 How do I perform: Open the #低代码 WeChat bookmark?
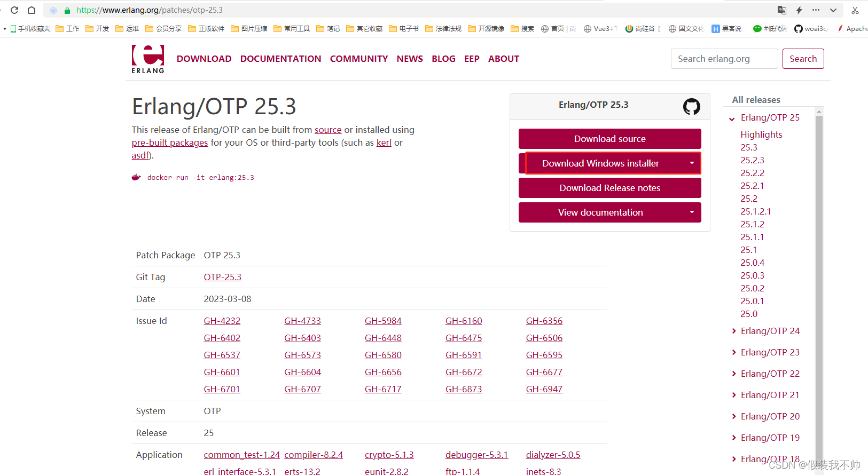pyautogui.click(x=770, y=29)
